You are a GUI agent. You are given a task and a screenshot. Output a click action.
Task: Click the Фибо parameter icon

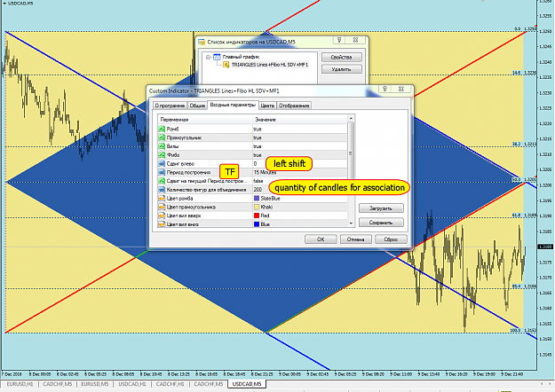tap(162, 155)
